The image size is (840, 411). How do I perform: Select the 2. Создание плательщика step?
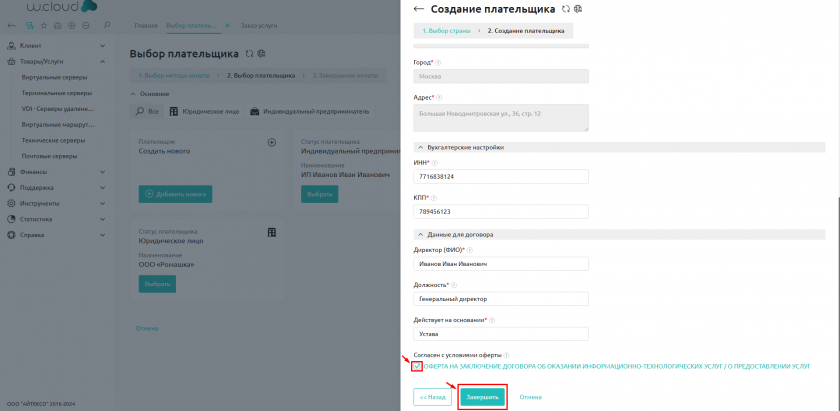pyautogui.click(x=526, y=31)
